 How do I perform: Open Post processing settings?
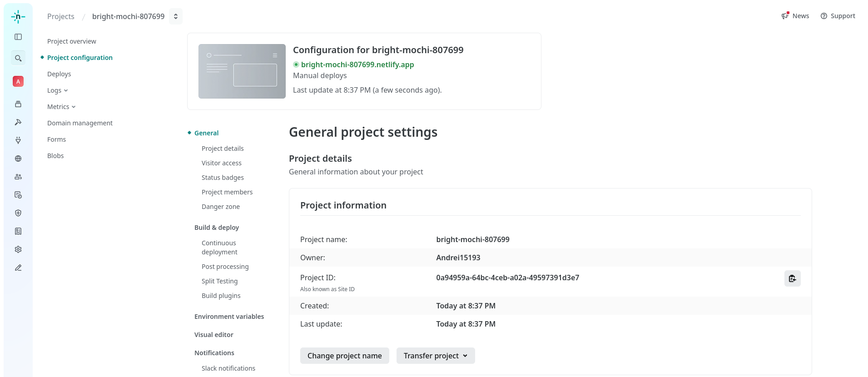click(225, 267)
